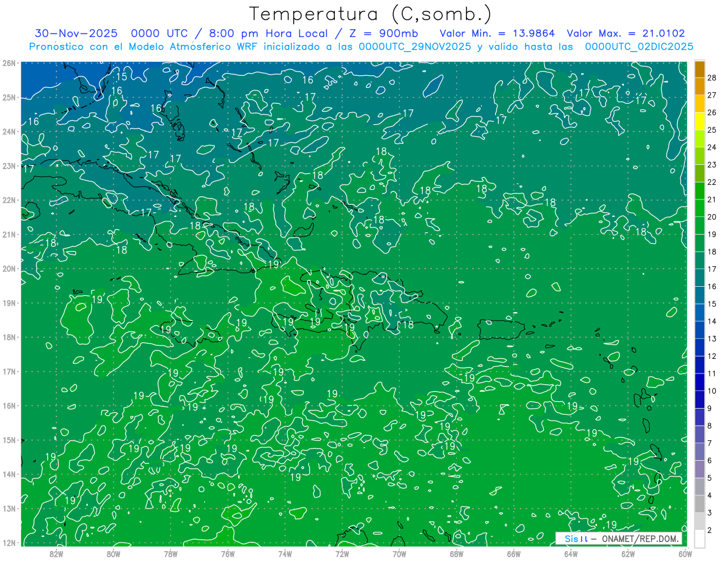Click the '0000 UTC' time label in header

pos(159,33)
